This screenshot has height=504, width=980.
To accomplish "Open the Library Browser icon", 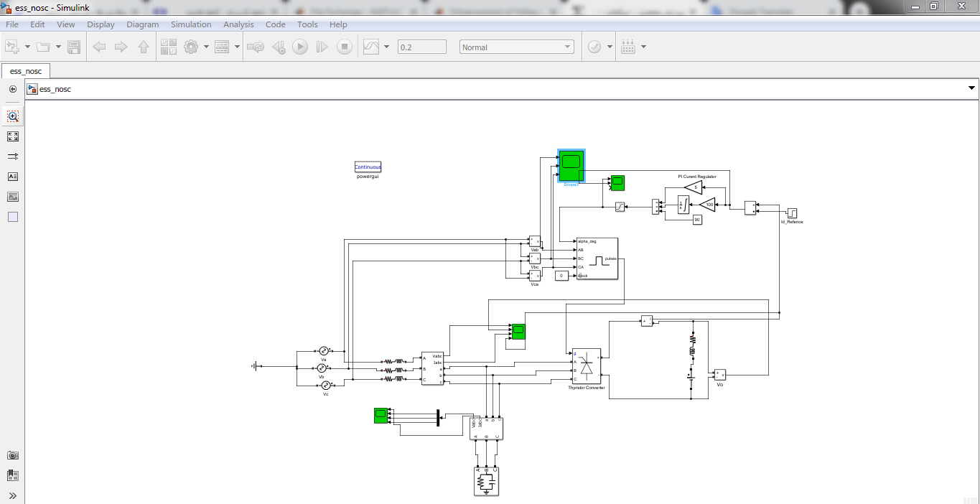I will (x=169, y=47).
